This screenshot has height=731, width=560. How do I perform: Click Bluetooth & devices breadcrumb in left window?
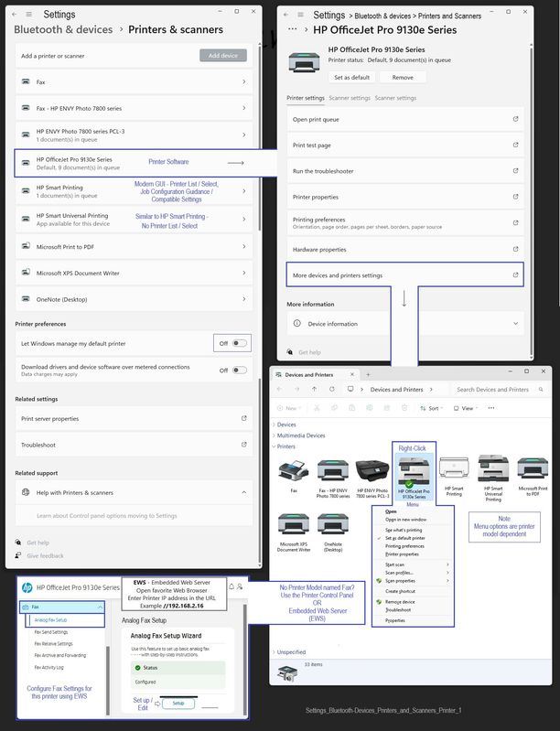[63, 29]
